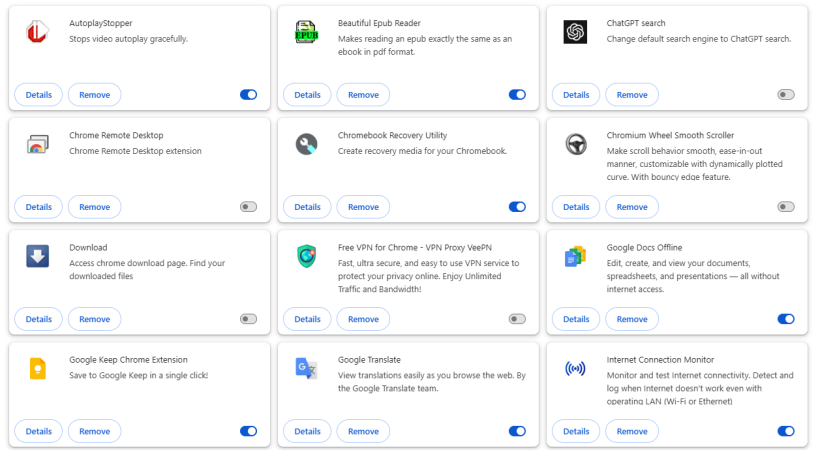Open Details for AutoplayStopper
Screen dimensions: 820x450
tap(39, 95)
